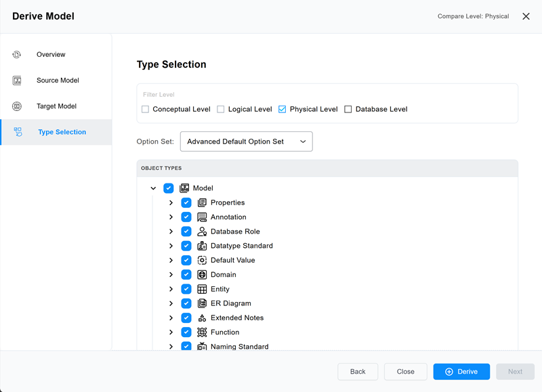Uncheck the Physical Level filter checkbox

(282, 109)
